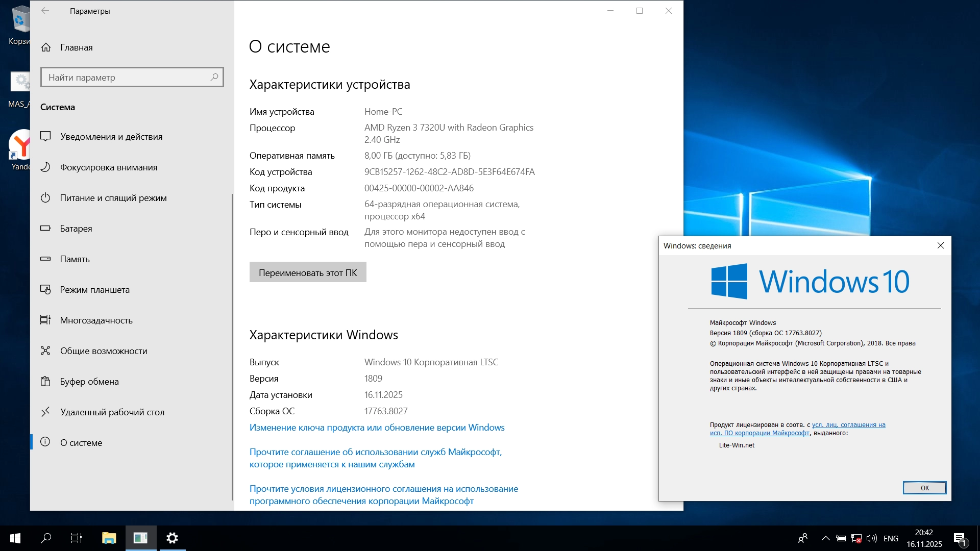Screen dimensions: 980x551
Task: Click the settings back arrow
Action: point(45,11)
